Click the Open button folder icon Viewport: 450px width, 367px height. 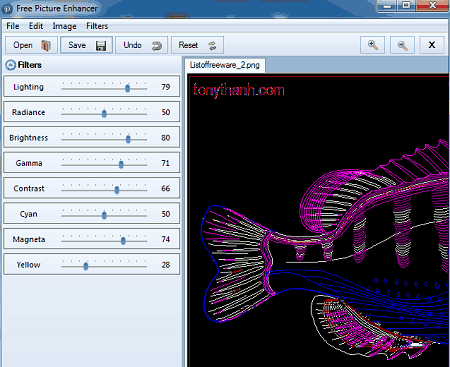pyautogui.click(x=46, y=45)
